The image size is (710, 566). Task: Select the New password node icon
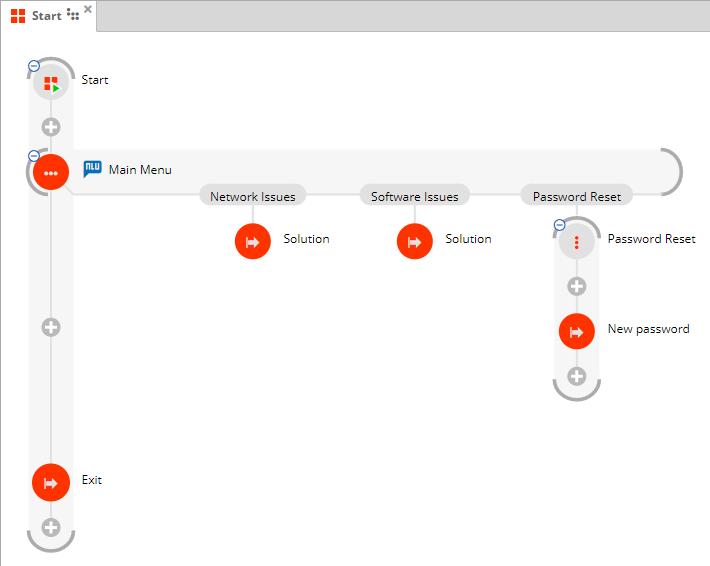point(577,331)
